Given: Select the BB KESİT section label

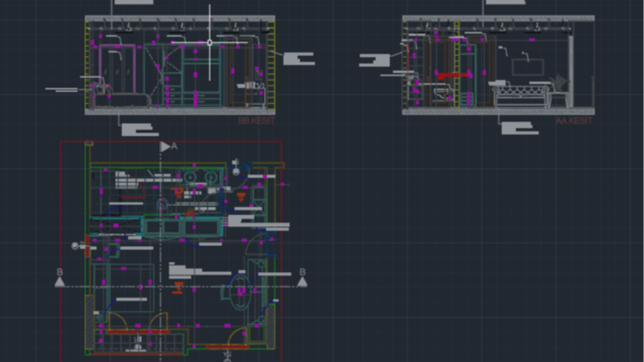Looking at the screenshot, I should [x=257, y=120].
